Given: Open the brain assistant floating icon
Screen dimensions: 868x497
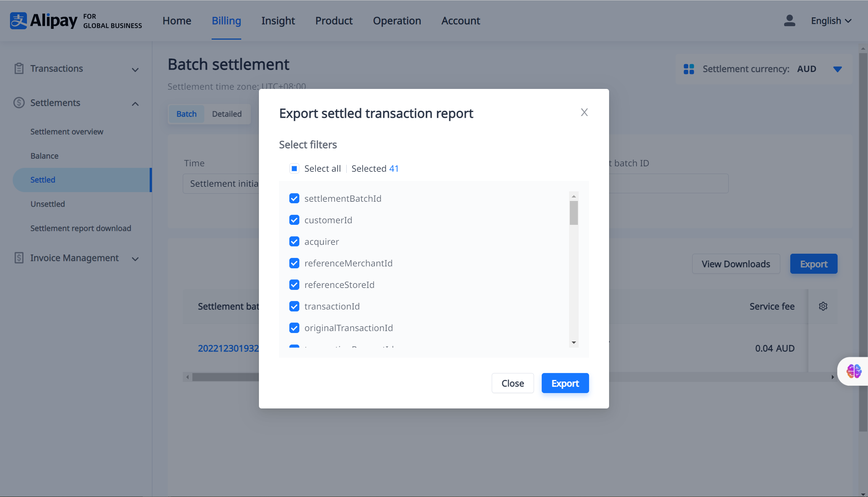Looking at the screenshot, I should [854, 371].
